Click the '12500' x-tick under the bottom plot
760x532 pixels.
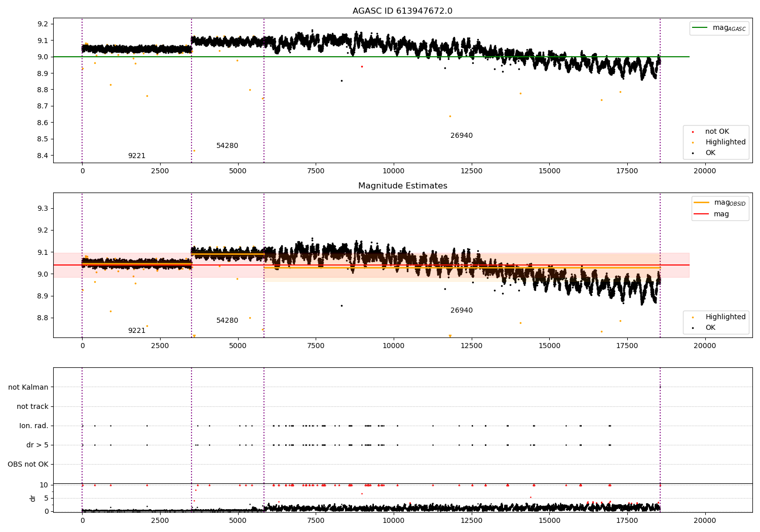471,521
